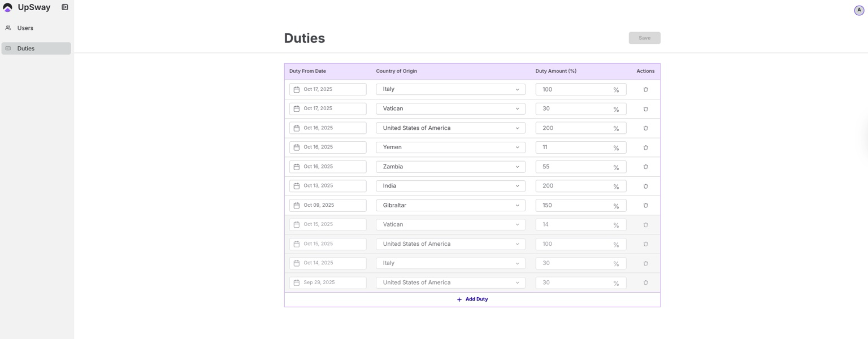Click the UpSway logo icon
Image resolution: width=868 pixels, height=339 pixels.
(7, 7)
